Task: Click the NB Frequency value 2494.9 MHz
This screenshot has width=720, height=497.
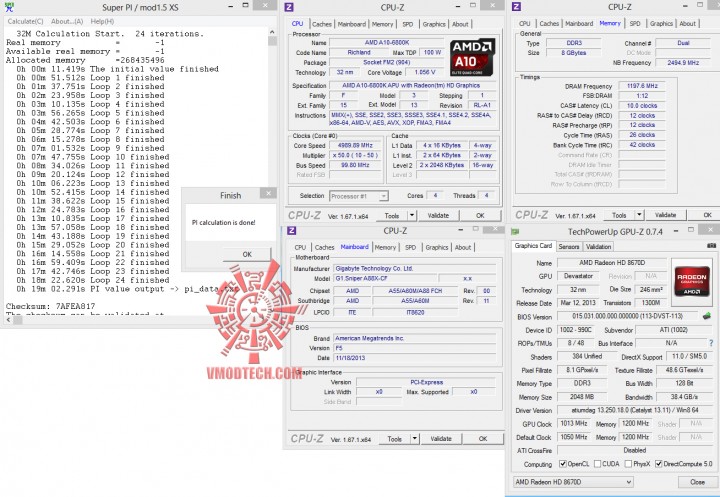Action: [x=683, y=62]
